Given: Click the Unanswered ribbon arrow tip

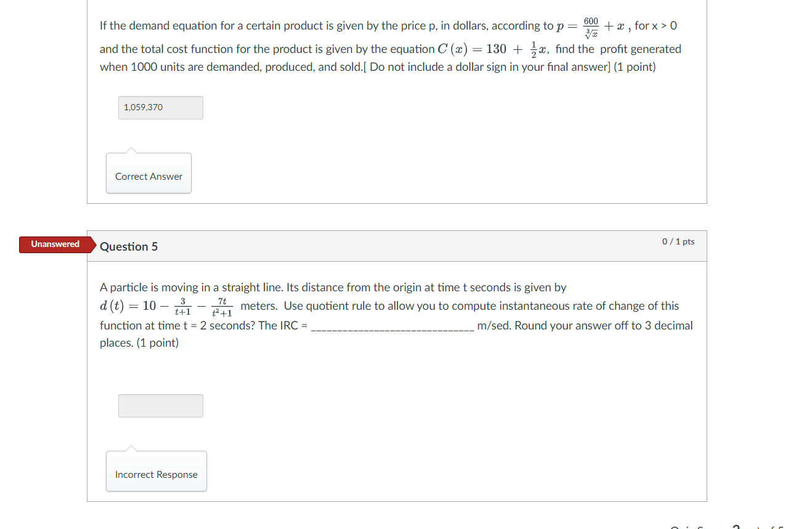Looking at the screenshot, I should coord(92,244).
